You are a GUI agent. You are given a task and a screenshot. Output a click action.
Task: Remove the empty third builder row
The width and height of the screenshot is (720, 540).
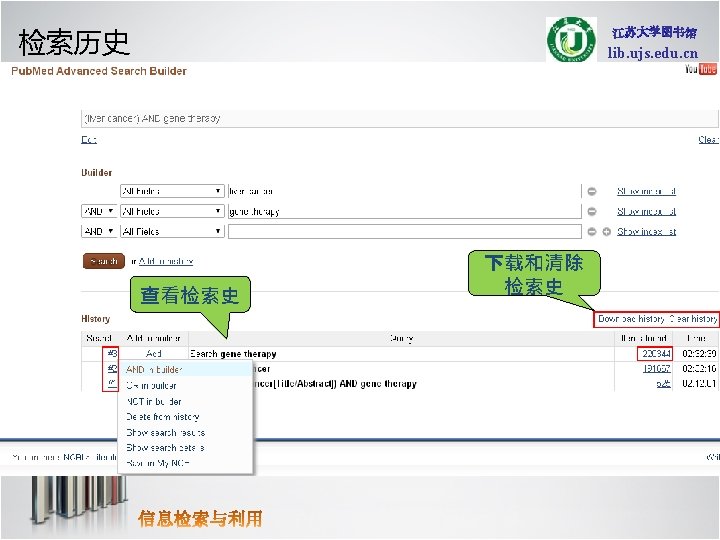pos(592,231)
